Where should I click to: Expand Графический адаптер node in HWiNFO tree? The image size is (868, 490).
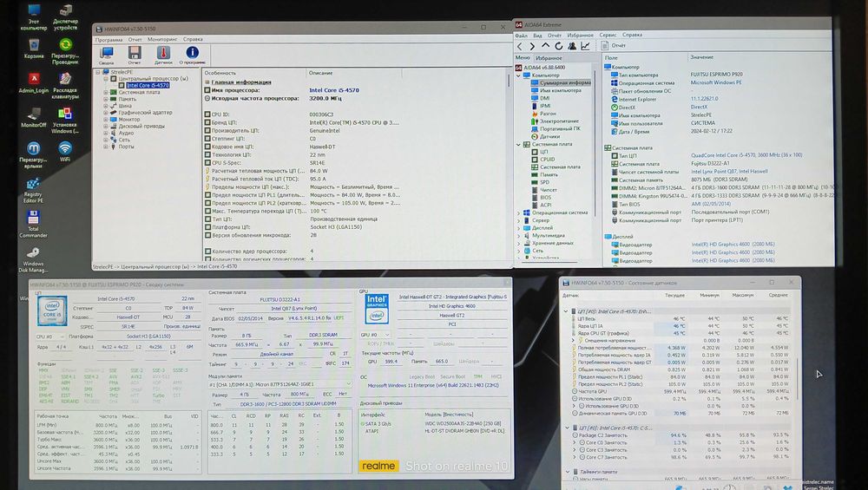point(106,113)
